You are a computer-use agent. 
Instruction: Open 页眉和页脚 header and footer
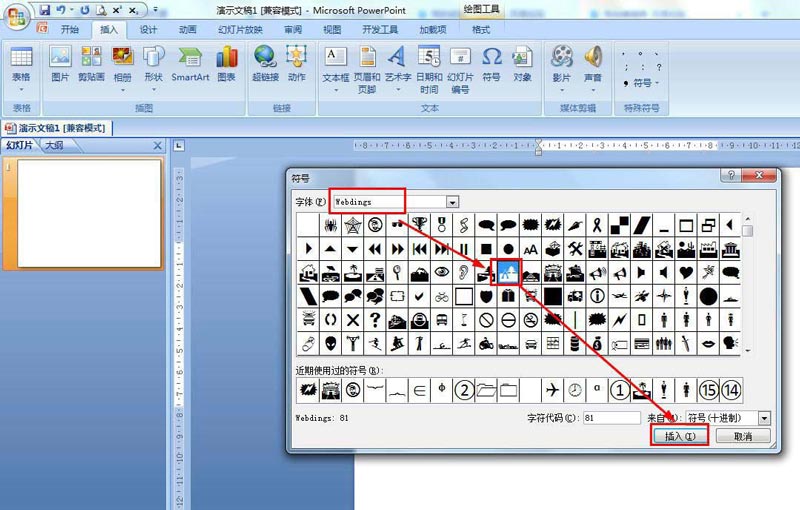click(x=367, y=69)
